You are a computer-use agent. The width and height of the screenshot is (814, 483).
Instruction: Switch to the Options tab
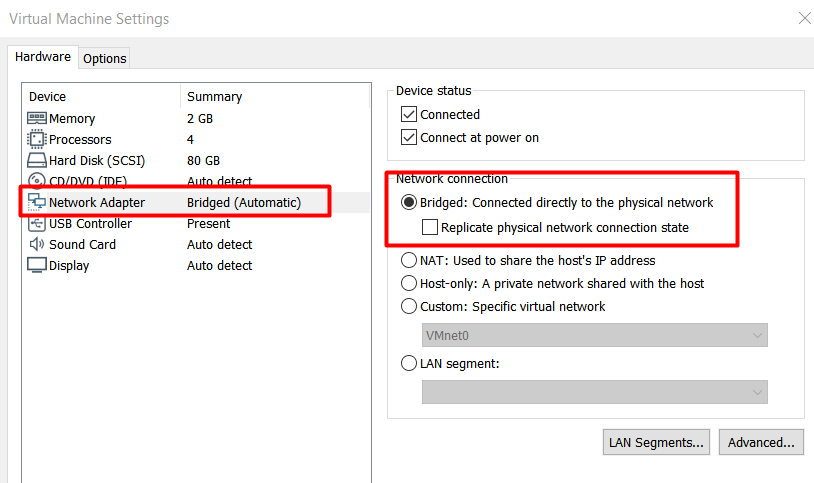[x=104, y=58]
